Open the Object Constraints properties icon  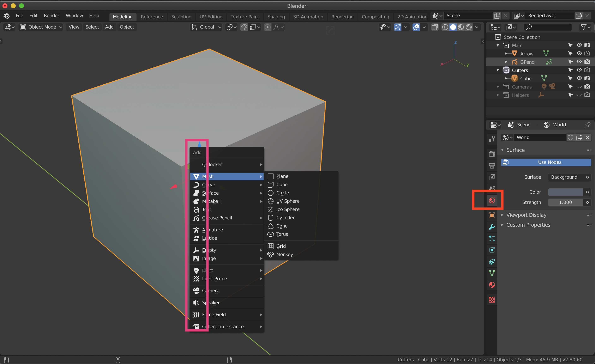[x=492, y=262]
